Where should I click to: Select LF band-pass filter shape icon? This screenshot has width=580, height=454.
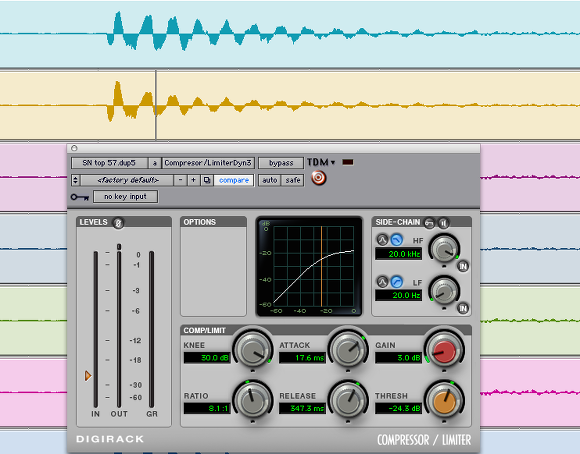pyautogui.click(x=382, y=282)
